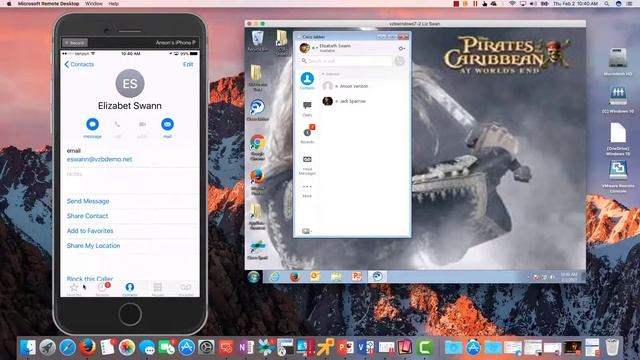640x360 pixels.
Task: Go back to Contacts on iPhone
Action: pyautogui.click(x=79, y=64)
